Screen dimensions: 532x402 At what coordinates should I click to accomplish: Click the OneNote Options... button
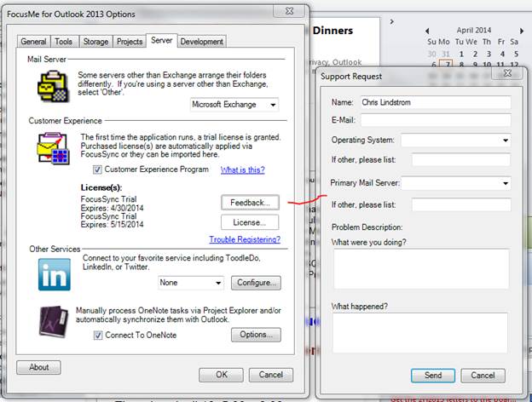point(256,335)
